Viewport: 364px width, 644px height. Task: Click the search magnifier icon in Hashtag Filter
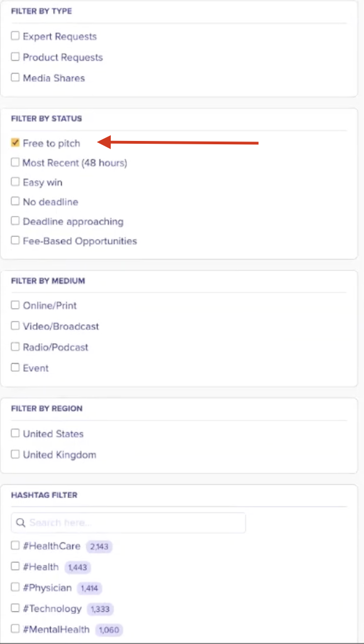point(21,523)
